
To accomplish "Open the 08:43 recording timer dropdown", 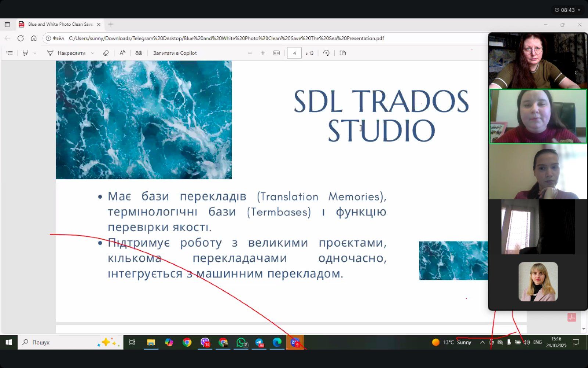I will click(568, 10).
